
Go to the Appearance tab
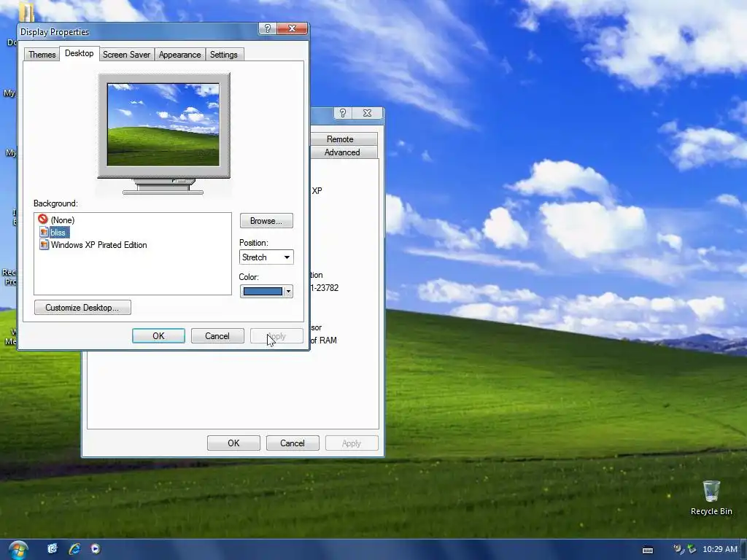[179, 55]
